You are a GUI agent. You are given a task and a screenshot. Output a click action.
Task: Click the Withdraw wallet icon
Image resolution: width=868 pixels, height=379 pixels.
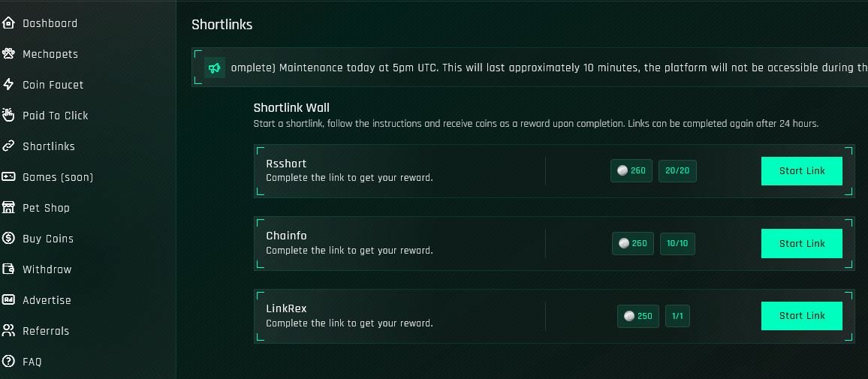point(8,269)
